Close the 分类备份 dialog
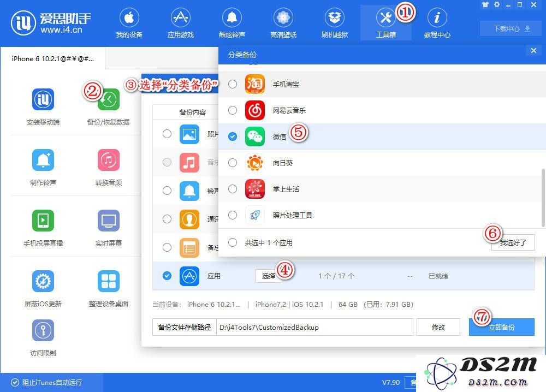This screenshot has width=546, height=392. point(533,51)
